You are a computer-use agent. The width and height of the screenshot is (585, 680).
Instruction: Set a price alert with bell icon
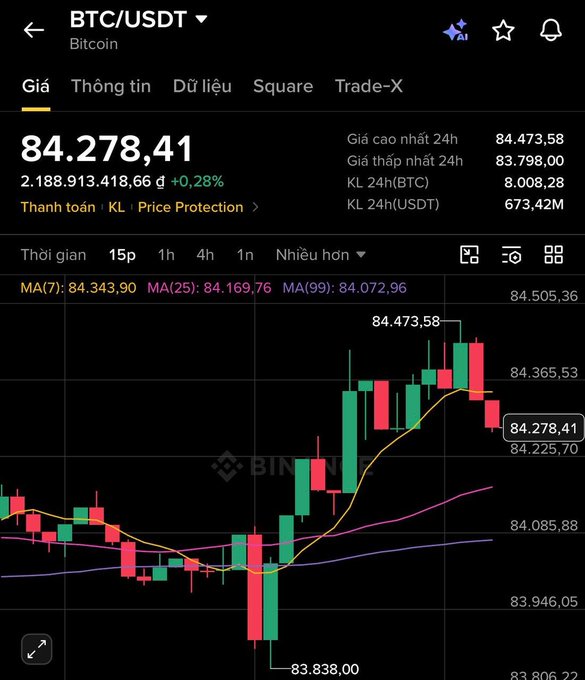click(551, 30)
